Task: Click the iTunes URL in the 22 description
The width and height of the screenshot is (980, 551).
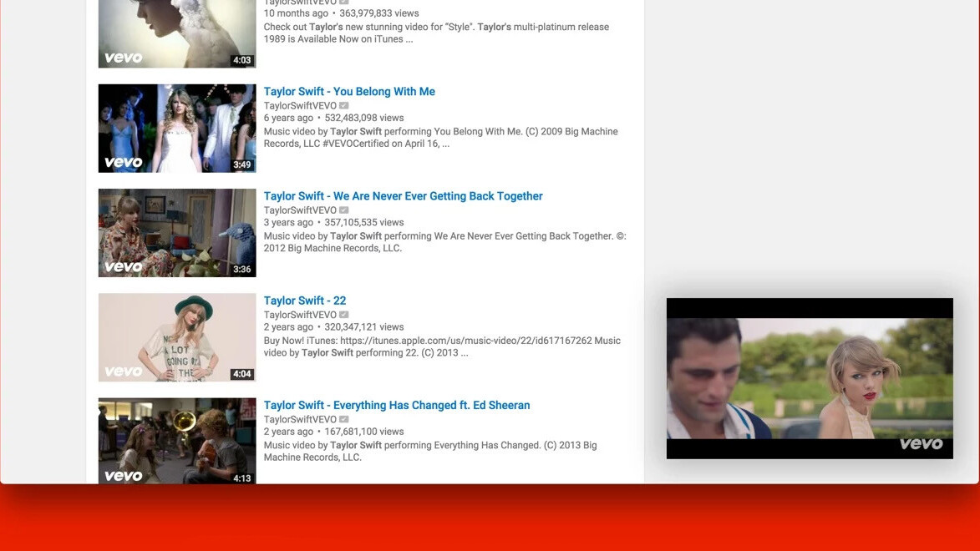Action: click(465, 341)
